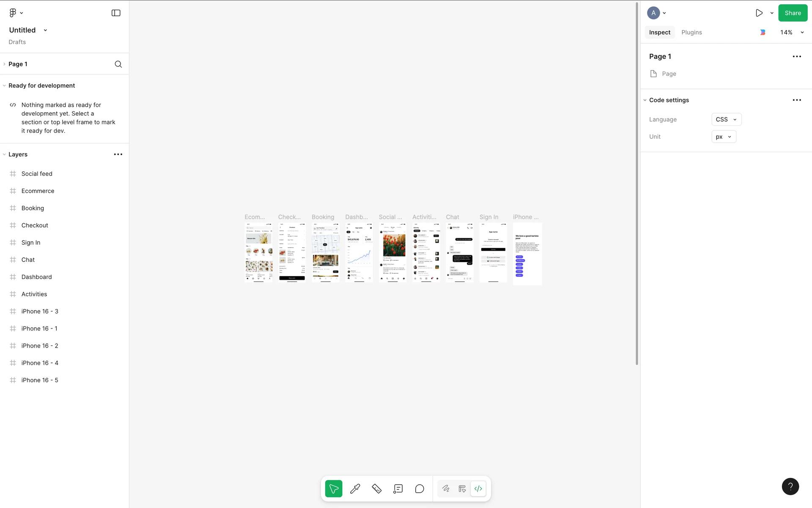Select the Annotation tool
The height and width of the screenshot is (508, 812).
pos(398,489)
